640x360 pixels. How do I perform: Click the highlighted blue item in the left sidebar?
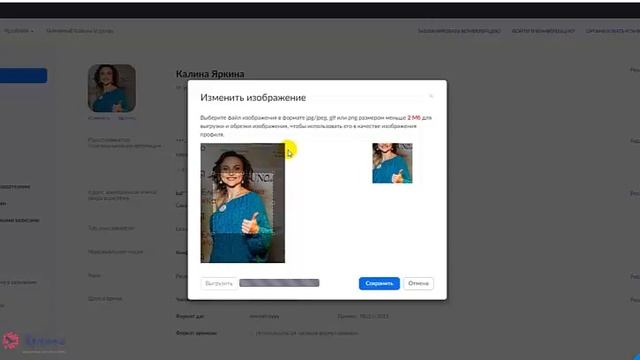tap(23, 76)
